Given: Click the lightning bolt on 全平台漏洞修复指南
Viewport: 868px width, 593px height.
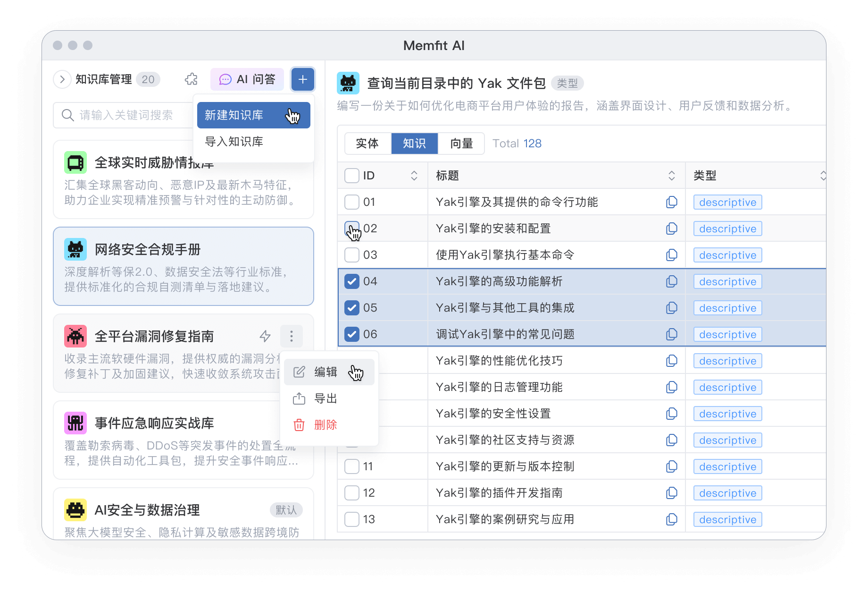Looking at the screenshot, I should [265, 336].
